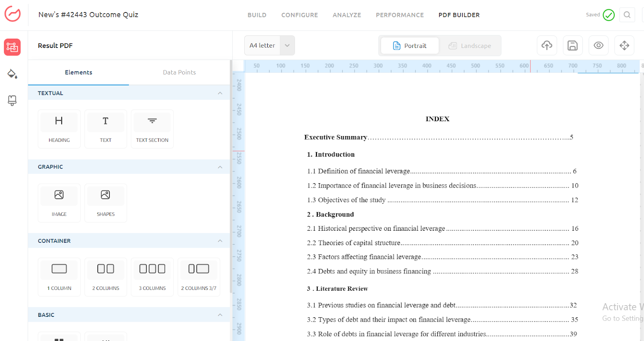Collapse the BASIC section
644x341 pixels.
(x=220, y=315)
